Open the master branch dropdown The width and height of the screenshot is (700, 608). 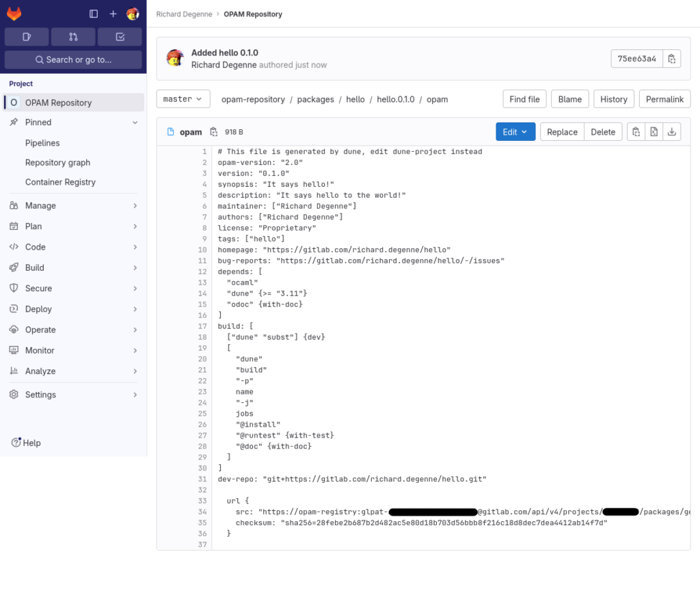click(183, 98)
